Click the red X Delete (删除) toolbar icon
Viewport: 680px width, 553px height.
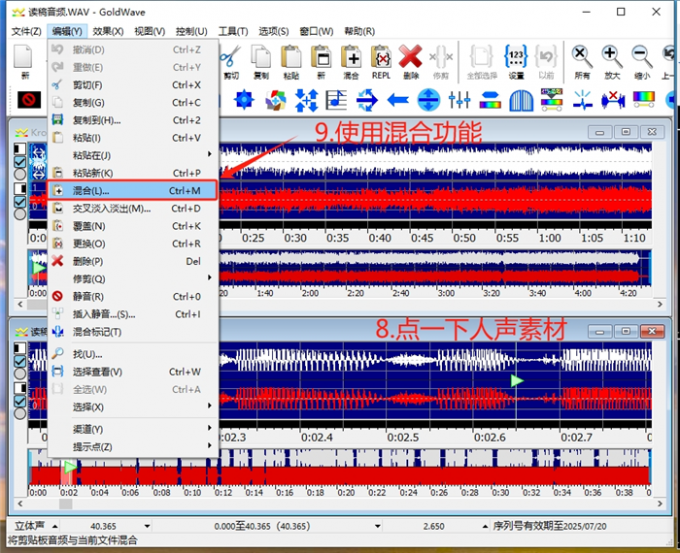(410, 56)
